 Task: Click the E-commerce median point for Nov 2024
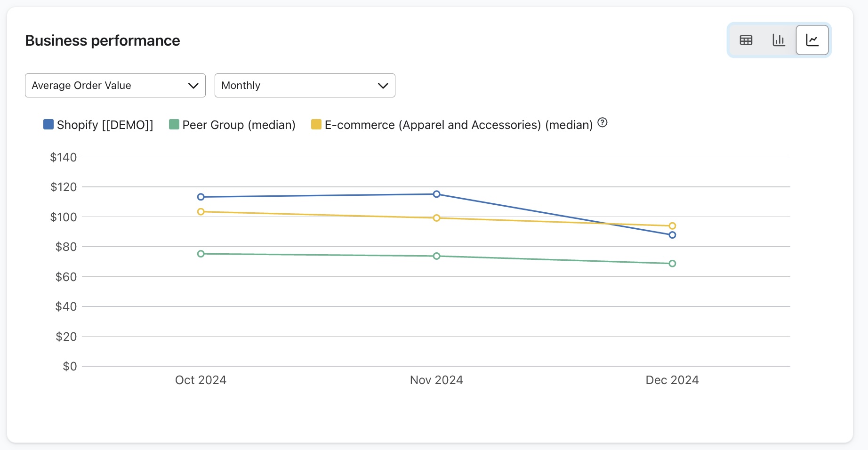437,218
